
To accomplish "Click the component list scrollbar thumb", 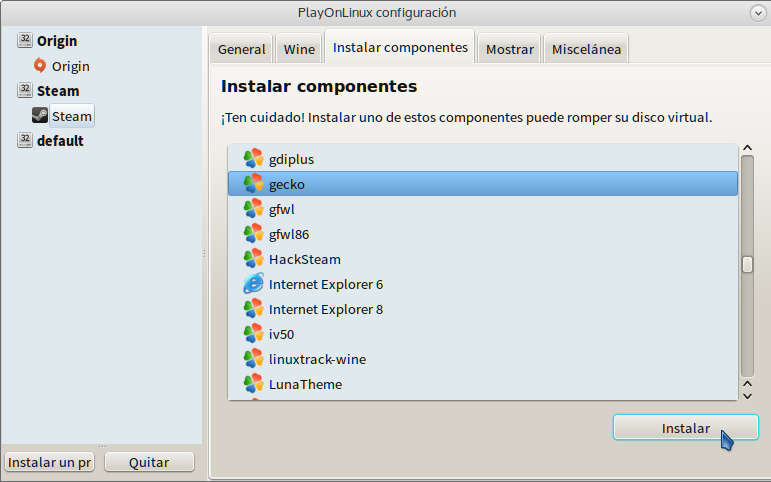I will tap(746, 265).
